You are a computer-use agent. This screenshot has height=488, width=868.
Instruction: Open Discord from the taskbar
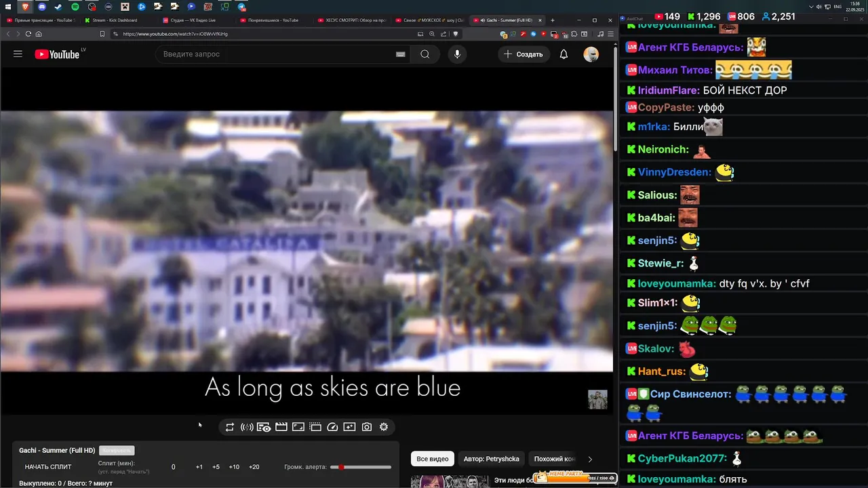[x=42, y=6]
